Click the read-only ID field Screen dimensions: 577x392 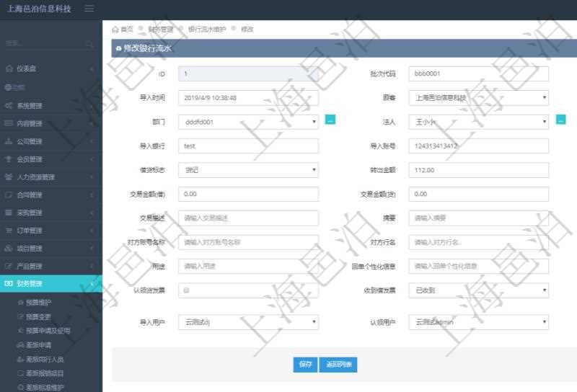pos(248,73)
